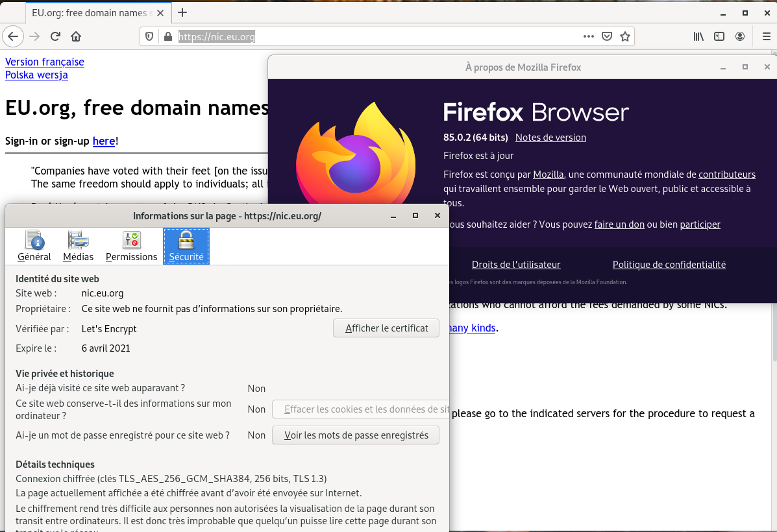Image resolution: width=777 pixels, height=532 pixels.
Task: Click the participer link
Action: pyautogui.click(x=700, y=224)
